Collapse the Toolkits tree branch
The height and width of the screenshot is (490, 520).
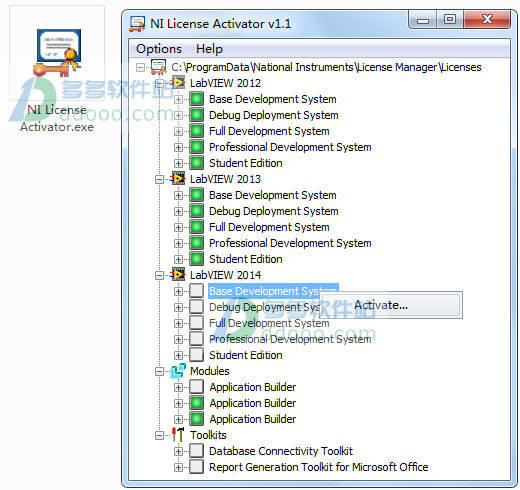[159, 435]
